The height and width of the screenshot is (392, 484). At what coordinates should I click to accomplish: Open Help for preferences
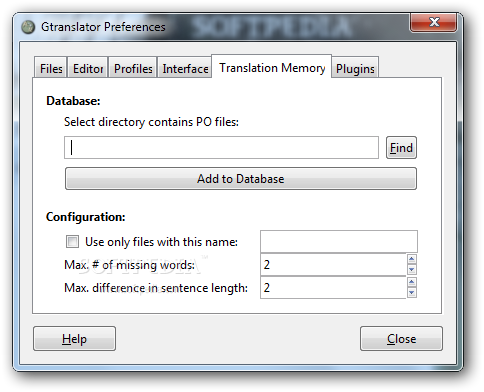pyautogui.click(x=74, y=339)
